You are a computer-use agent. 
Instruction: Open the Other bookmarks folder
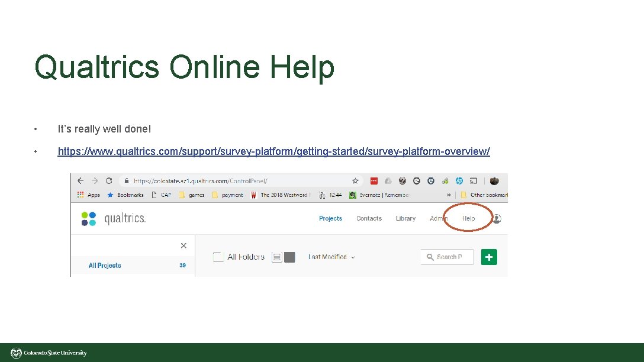pyautogui.click(x=484, y=195)
